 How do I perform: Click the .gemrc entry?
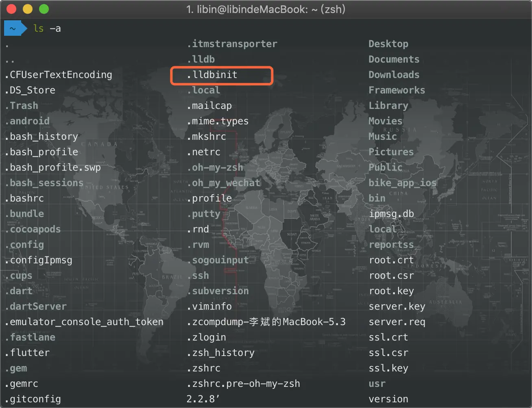(22, 384)
